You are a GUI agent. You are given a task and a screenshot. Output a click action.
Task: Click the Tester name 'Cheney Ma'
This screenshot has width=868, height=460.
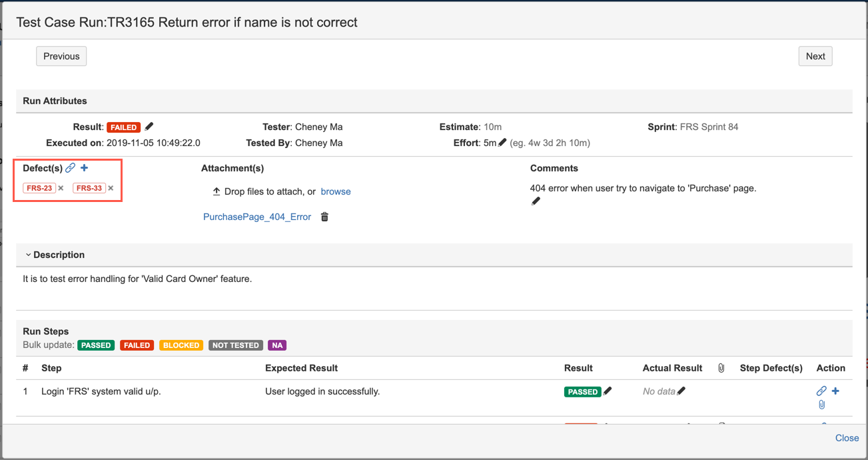coord(319,127)
